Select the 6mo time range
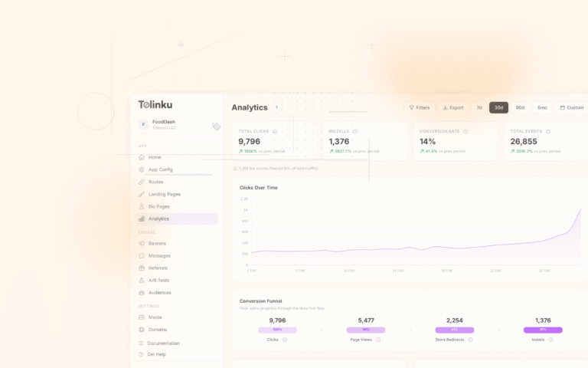 (542, 108)
